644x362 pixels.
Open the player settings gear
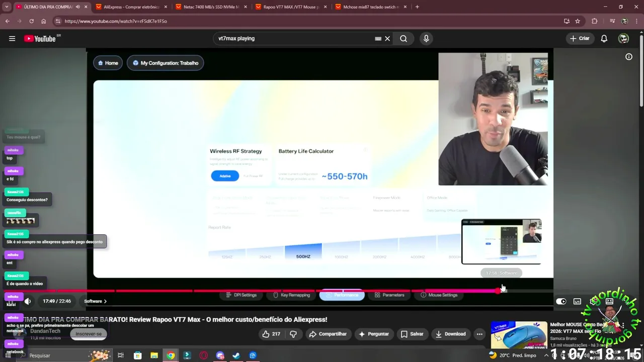[x=594, y=301]
